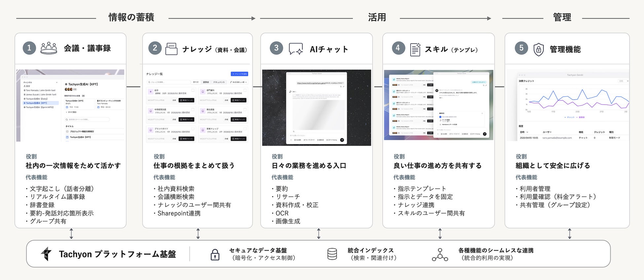Click the meeting title search field under すべて表示

point(87,119)
